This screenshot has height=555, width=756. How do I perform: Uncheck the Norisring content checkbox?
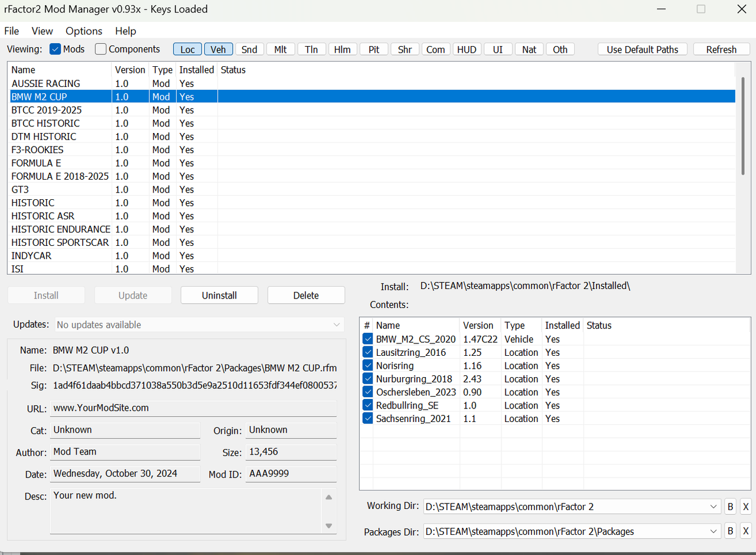[x=367, y=366]
